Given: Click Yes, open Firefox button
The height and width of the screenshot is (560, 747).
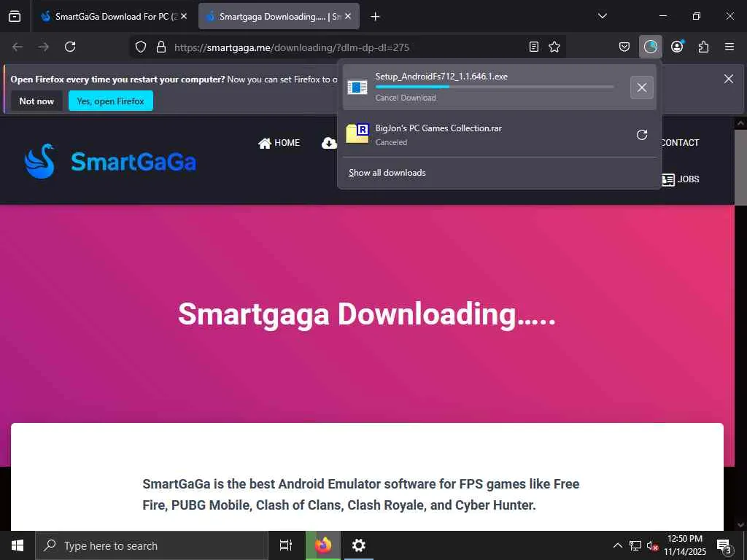Looking at the screenshot, I should coord(111,101).
